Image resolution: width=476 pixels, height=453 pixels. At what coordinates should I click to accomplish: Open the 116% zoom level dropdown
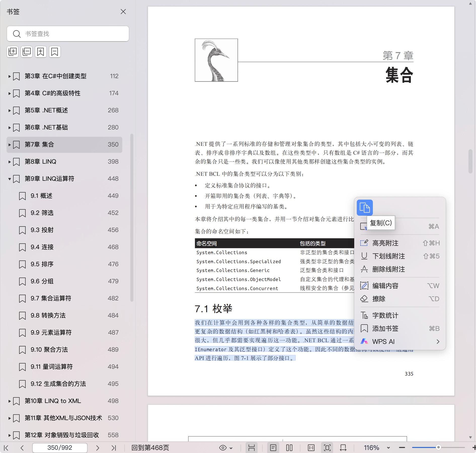(x=388, y=448)
